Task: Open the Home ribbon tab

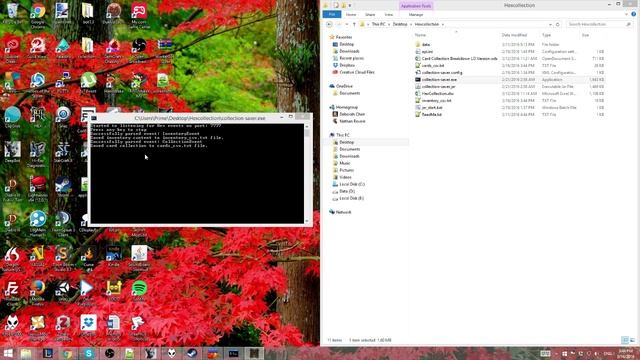Action: pyautogui.click(x=351, y=15)
